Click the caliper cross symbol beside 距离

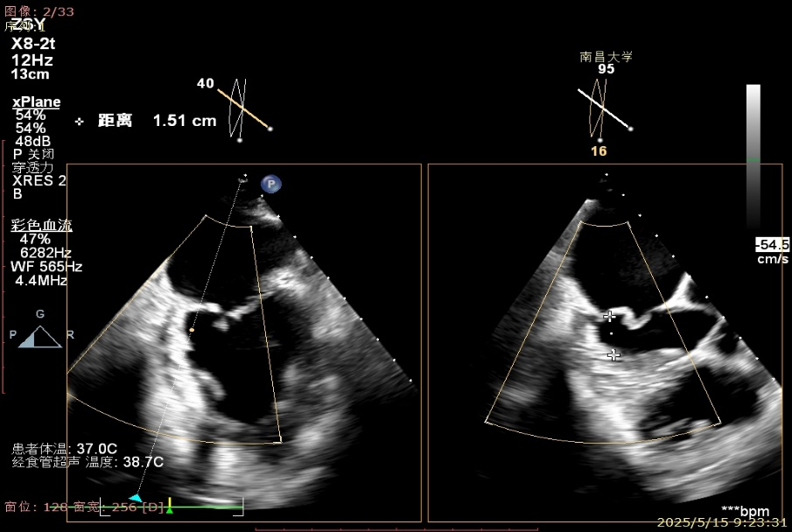click(x=80, y=122)
